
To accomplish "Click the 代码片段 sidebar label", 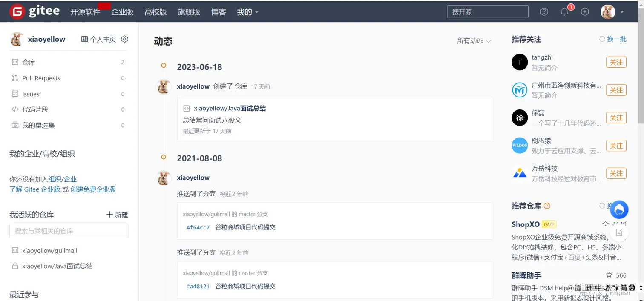I will point(35,109).
